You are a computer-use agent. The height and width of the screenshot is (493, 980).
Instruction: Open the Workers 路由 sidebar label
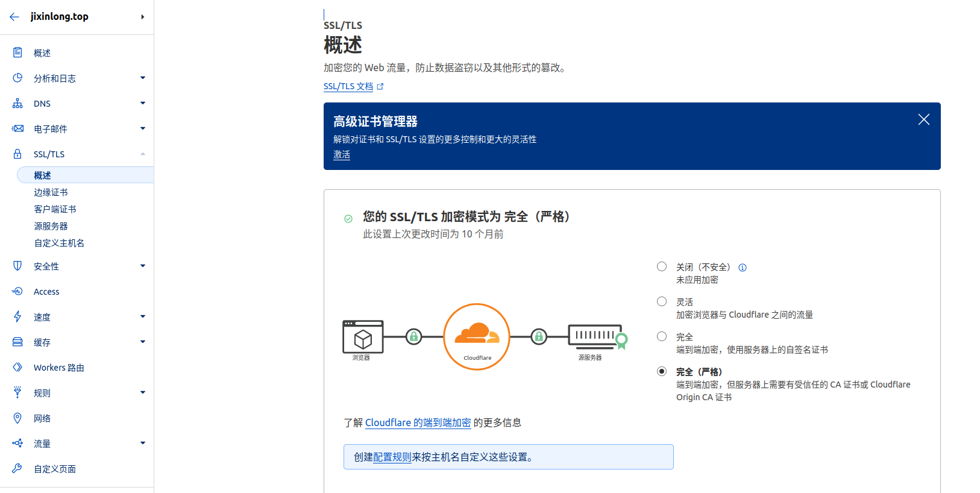59,368
